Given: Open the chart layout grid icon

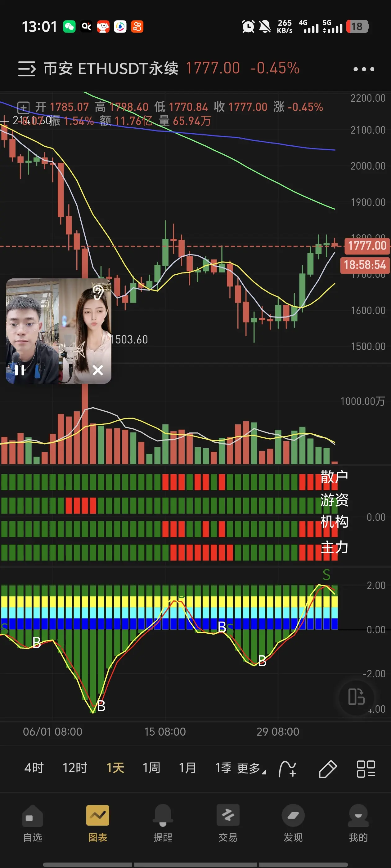Looking at the screenshot, I should [366, 769].
